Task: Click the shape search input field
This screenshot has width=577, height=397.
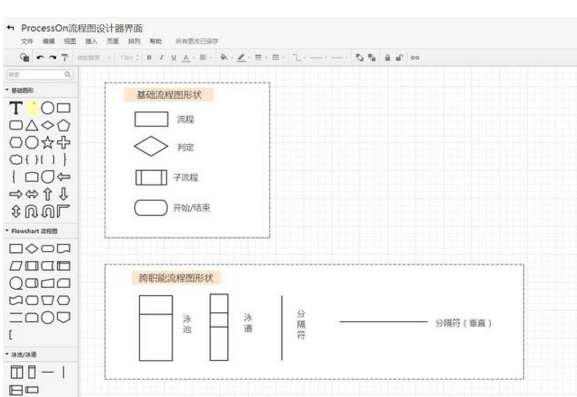Action: pyautogui.click(x=39, y=75)
